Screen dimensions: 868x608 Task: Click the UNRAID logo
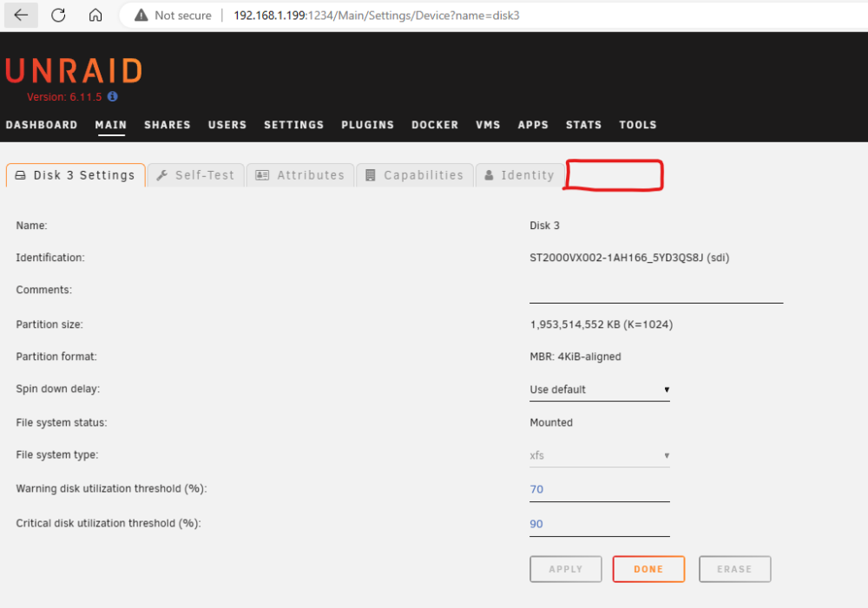tap(74, 71)
